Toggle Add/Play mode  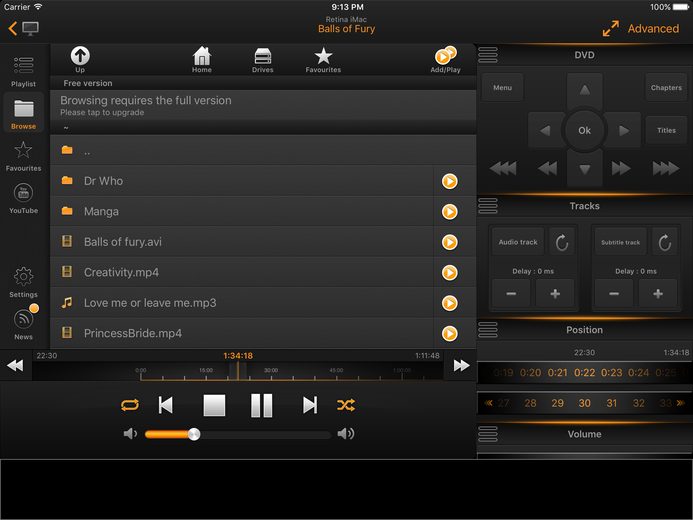click(446, 59)
